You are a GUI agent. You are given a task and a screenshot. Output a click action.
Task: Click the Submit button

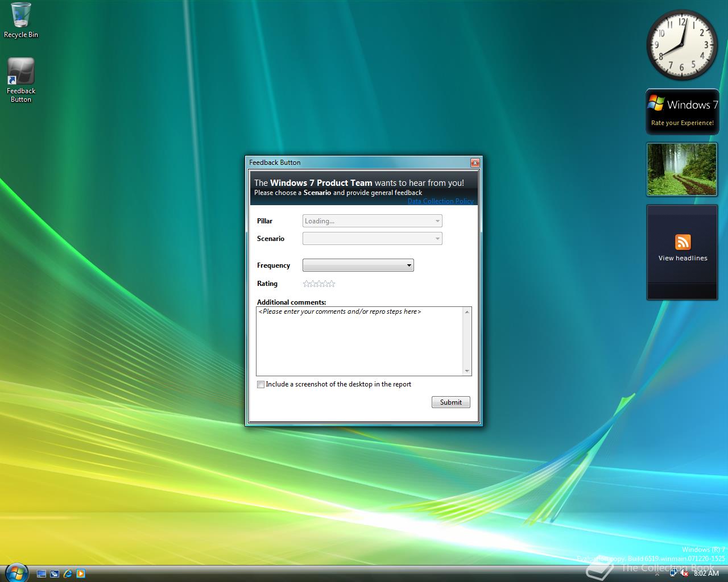(451, 402)
